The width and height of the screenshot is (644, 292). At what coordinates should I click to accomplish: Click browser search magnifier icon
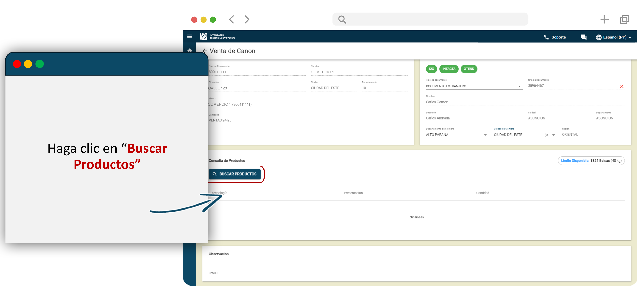pyautogui.click(x=342, y=19)
